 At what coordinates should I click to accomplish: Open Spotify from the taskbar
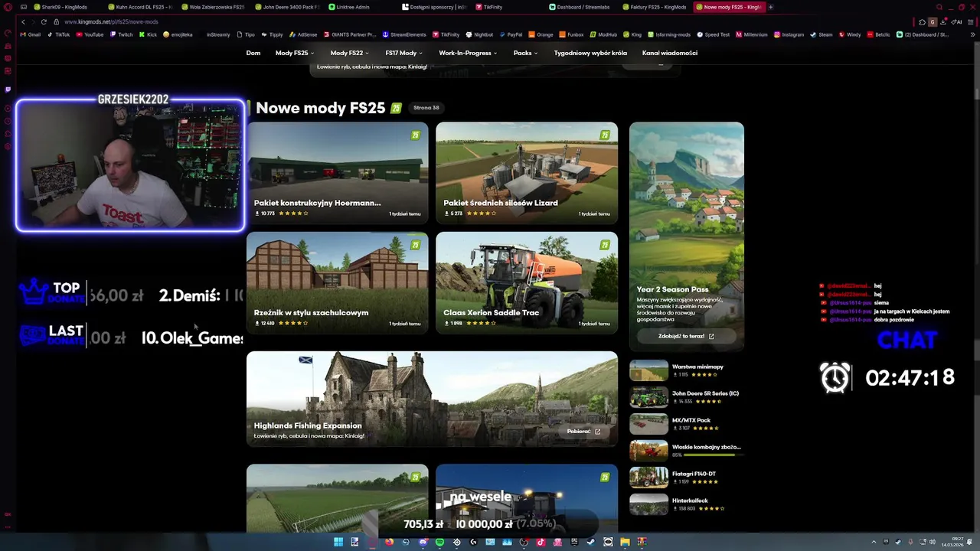[439, 542]
